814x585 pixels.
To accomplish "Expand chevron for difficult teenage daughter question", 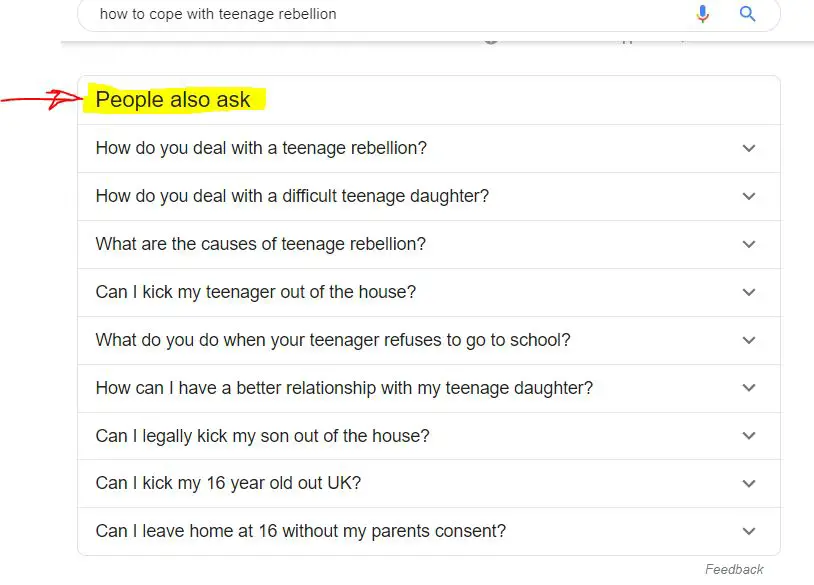I will pos(749,196).
